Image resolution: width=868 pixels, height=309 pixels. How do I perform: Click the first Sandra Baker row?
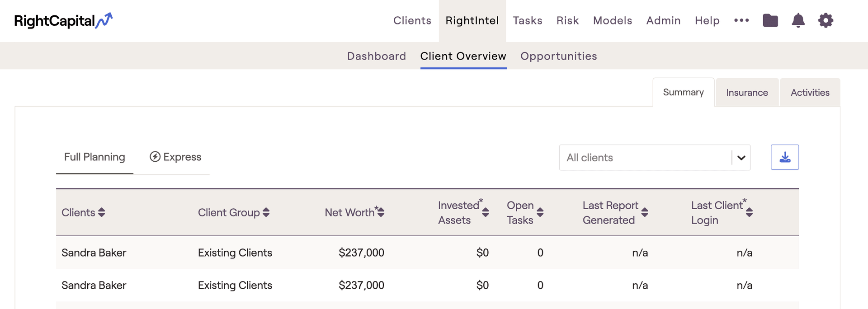pyautogui.click(x=94, y=253)
